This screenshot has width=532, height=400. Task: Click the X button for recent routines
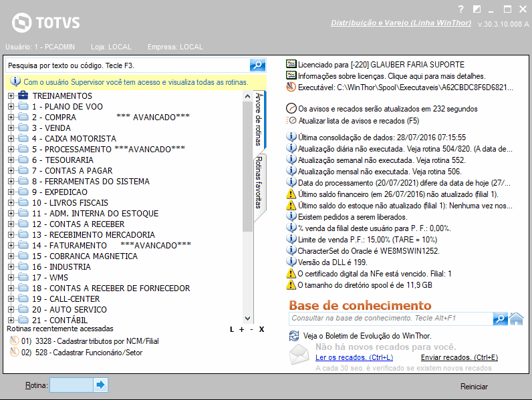click(x=261, y=329)
